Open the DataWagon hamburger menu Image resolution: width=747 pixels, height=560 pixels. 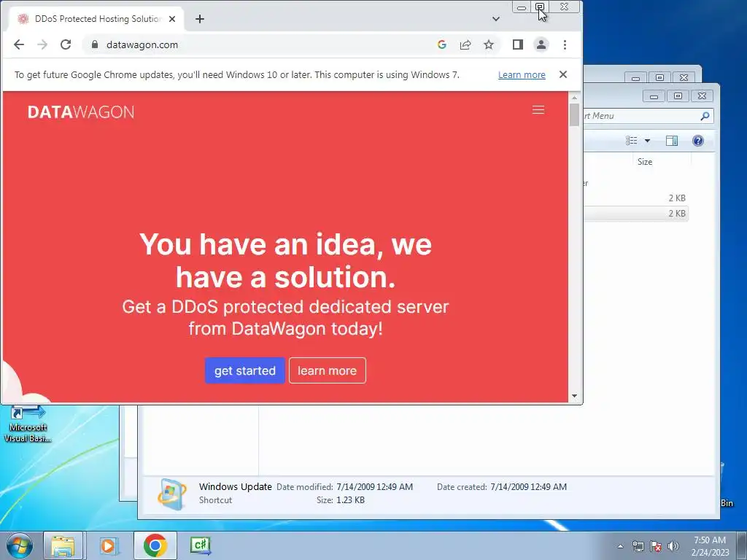point(538,110)
